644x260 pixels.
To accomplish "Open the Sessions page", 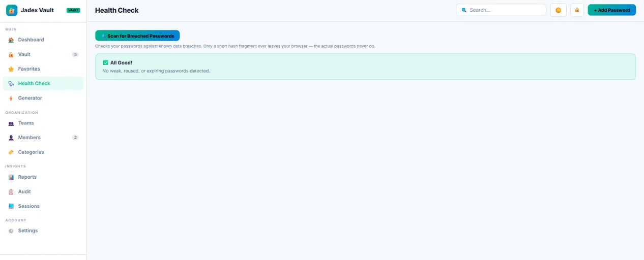I will [x=43, y=206].
